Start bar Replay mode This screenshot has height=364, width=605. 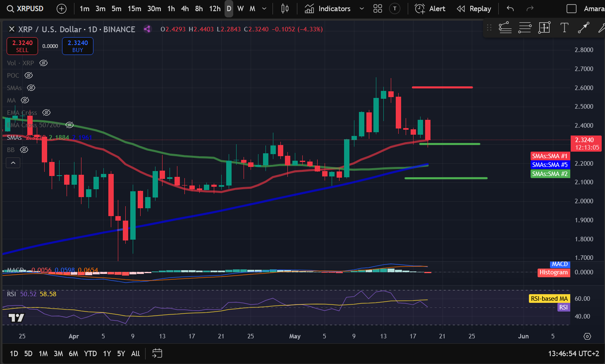[x=474, y=9]
